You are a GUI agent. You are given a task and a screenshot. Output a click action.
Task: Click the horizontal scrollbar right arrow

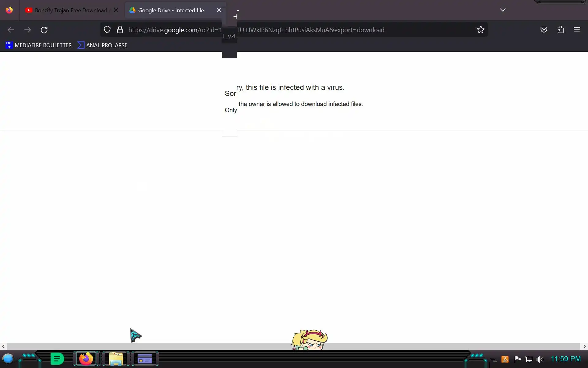pos(584,346)
